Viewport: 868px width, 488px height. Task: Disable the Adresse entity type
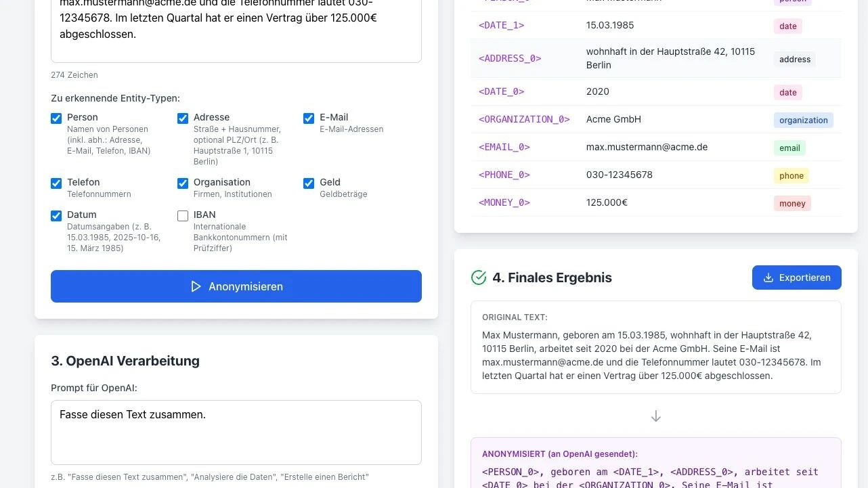coord(183,118)
